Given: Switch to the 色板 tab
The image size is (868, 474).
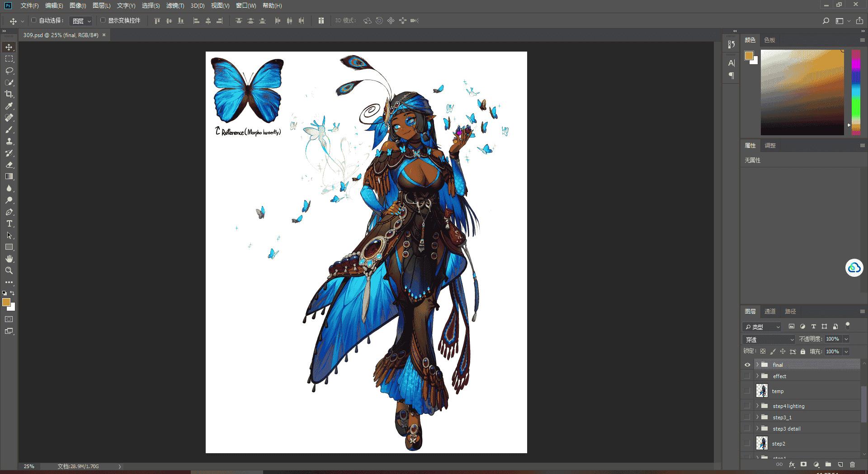Looking at the screenshot, I should point(769,40).
